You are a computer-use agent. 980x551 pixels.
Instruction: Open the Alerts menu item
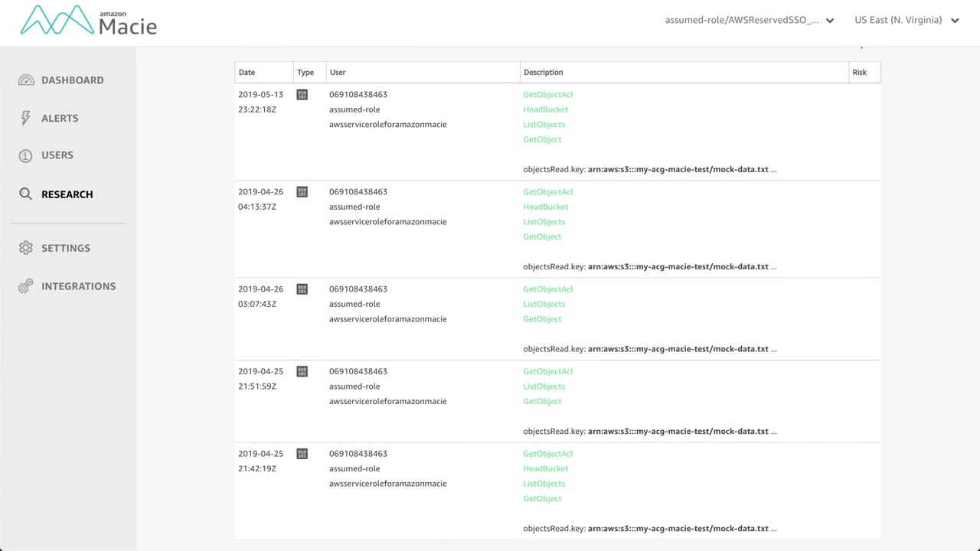click(x=60, y=119)
